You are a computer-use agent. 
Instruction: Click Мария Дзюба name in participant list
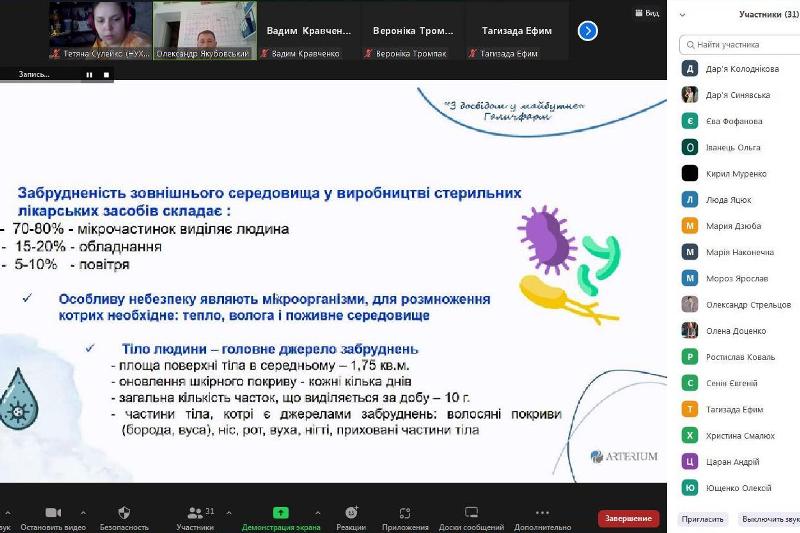tap(733, 226)
